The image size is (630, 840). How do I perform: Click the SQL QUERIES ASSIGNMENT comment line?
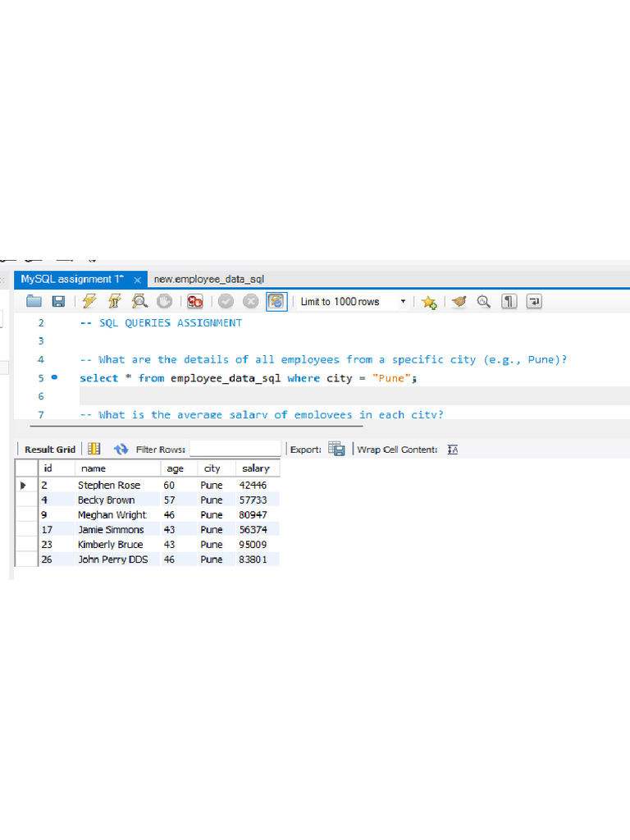tap(161, 323)
